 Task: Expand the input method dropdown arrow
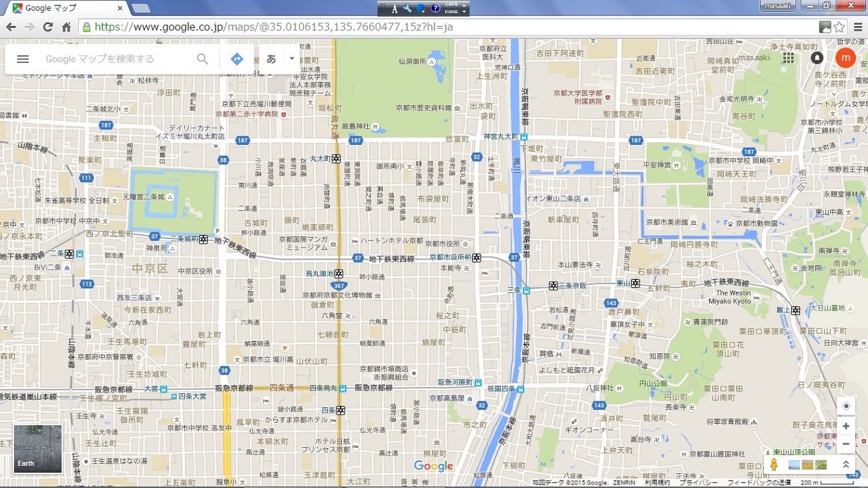[292, 59]
